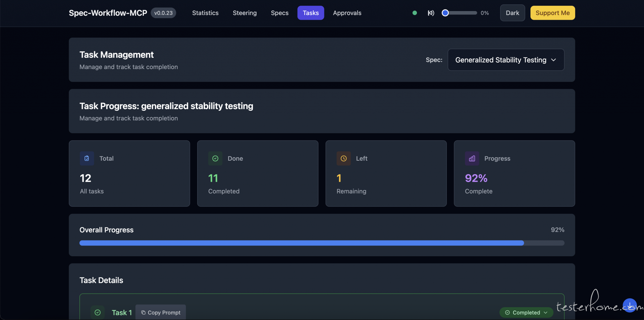Click Task 1 green check status icon
This screenshot has height=320, width=644.
click(x=98, y=312)
